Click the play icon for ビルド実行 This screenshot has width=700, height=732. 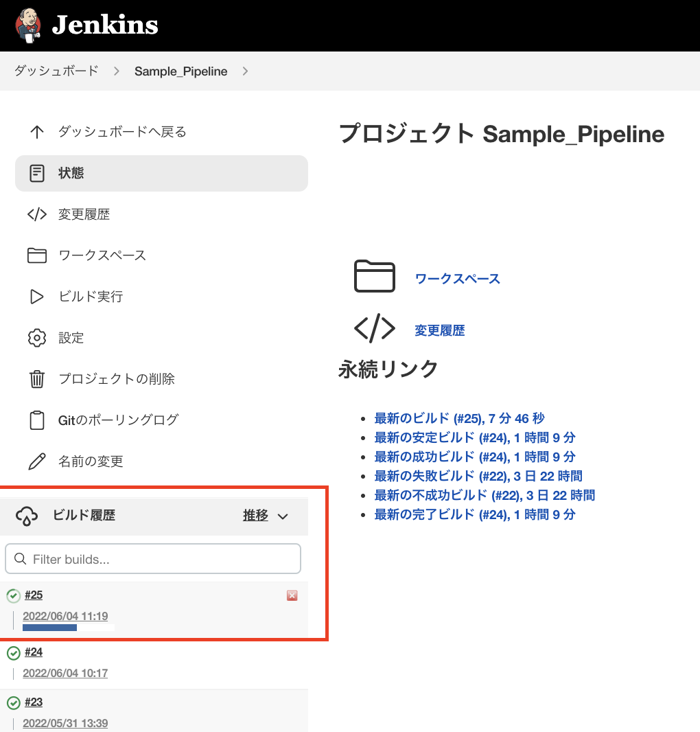37,297
